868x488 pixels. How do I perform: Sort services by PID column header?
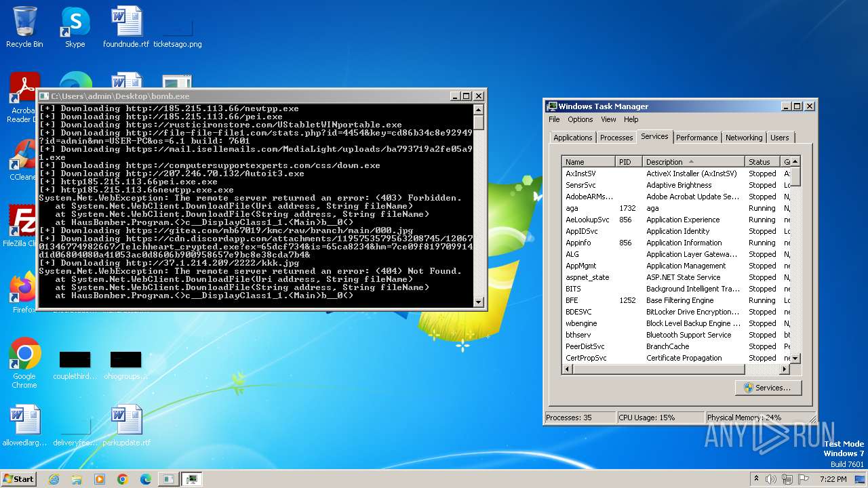(x=629, y=162)
